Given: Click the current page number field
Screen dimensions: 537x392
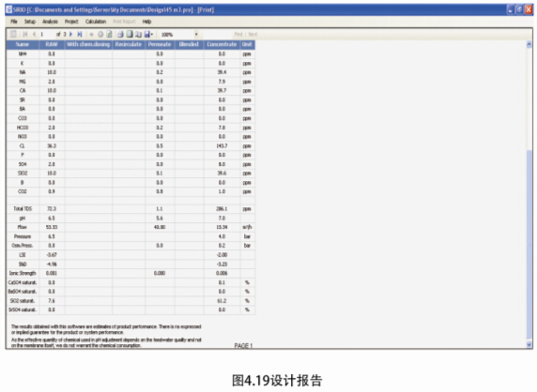Looking at the screenshot, I should click(47, 34).
